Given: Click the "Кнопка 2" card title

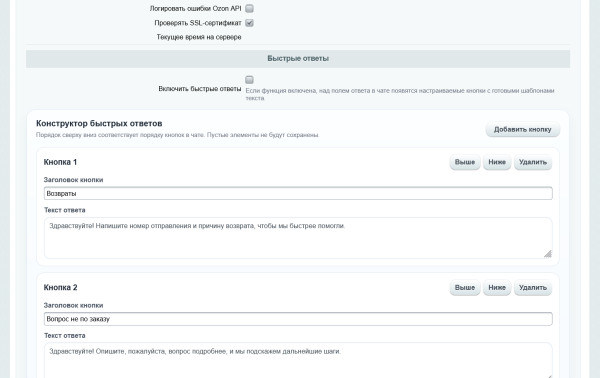Looking at the screenshot, I should [60, 288].
